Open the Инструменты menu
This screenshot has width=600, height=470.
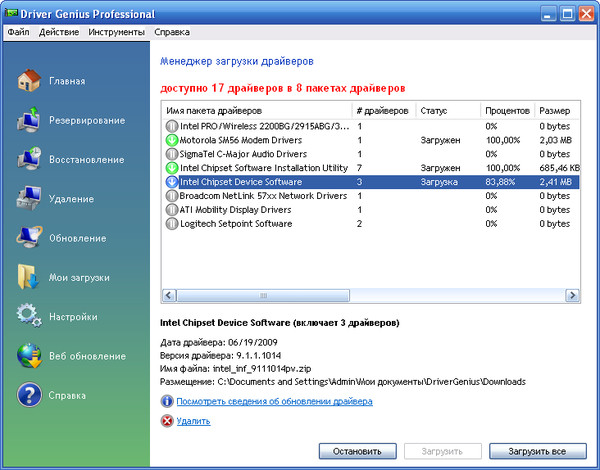click(116, 32)
